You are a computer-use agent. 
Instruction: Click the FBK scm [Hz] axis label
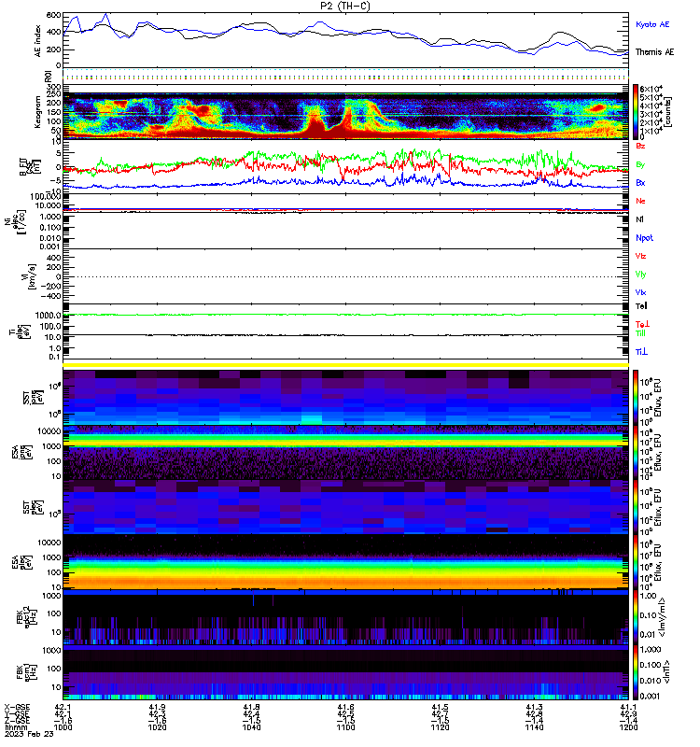(26, 671)
